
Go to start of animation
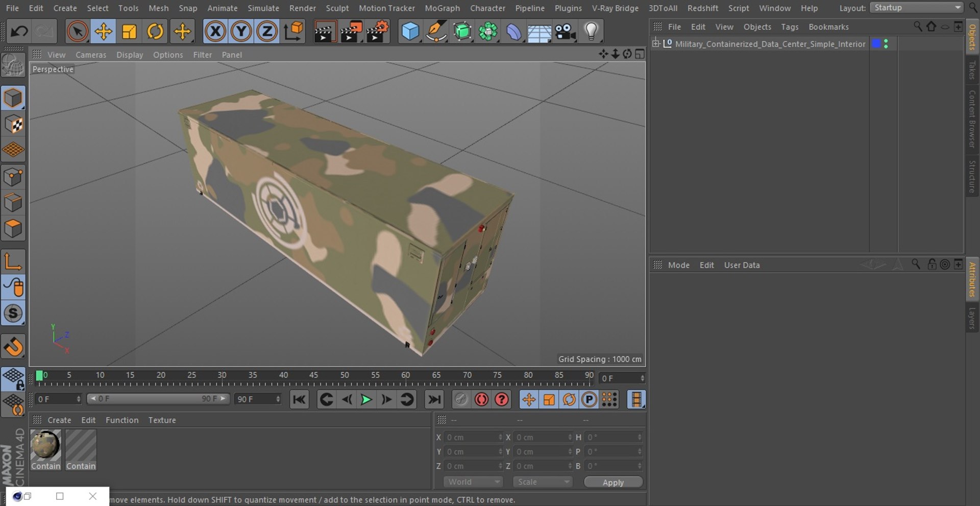(299, 399)
